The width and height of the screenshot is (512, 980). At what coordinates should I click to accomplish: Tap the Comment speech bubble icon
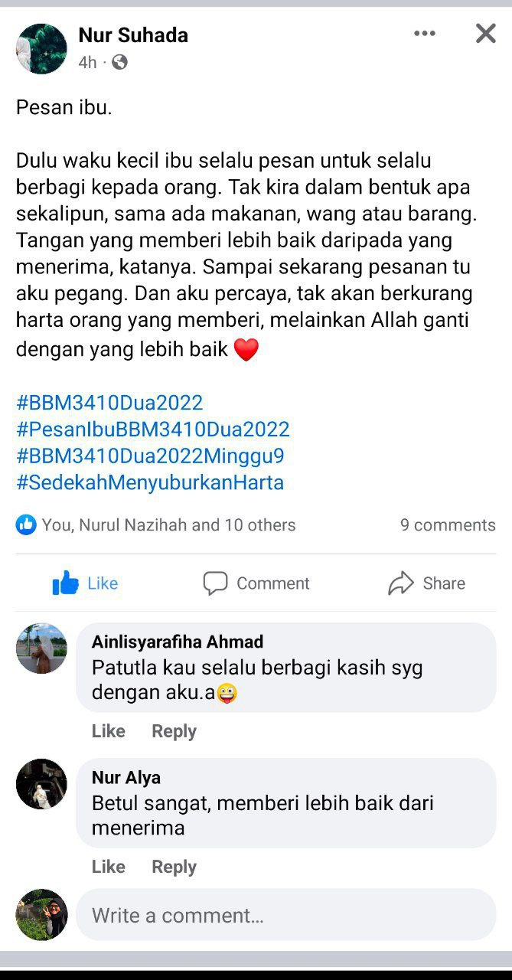click(x=215, y=583)
